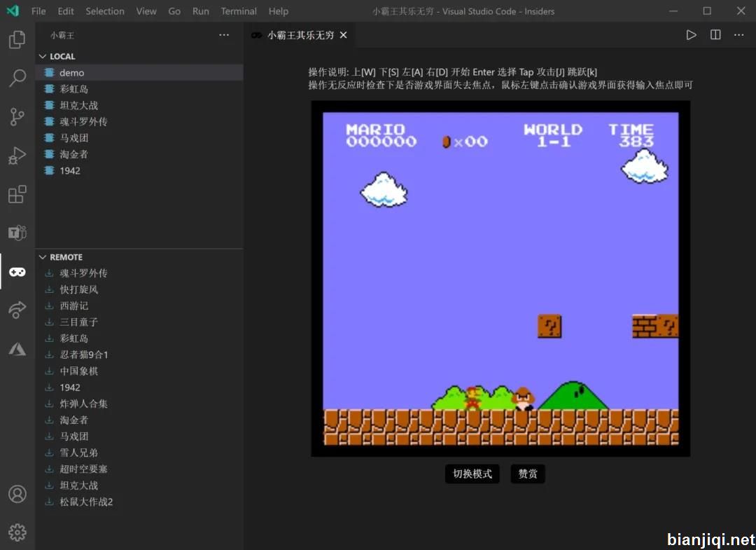
Task: Click the download icon beside 三目童子
Action: click(x=49, y=322)
